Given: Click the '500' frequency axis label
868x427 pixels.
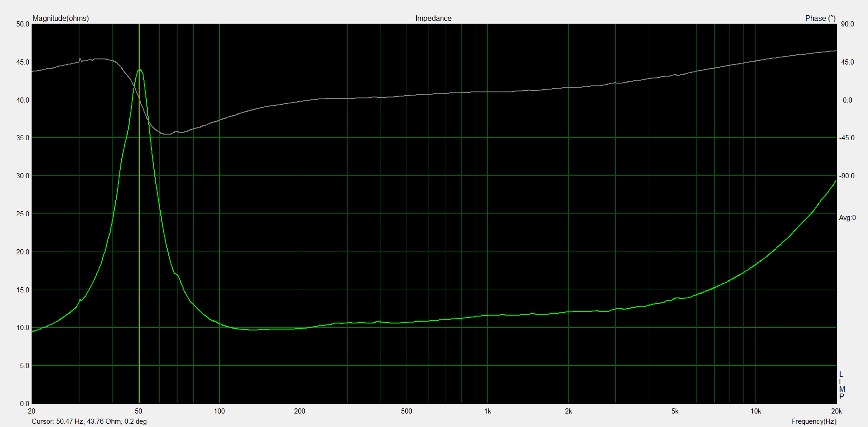Looking at the screenshot, I should [x=407, y=411].
